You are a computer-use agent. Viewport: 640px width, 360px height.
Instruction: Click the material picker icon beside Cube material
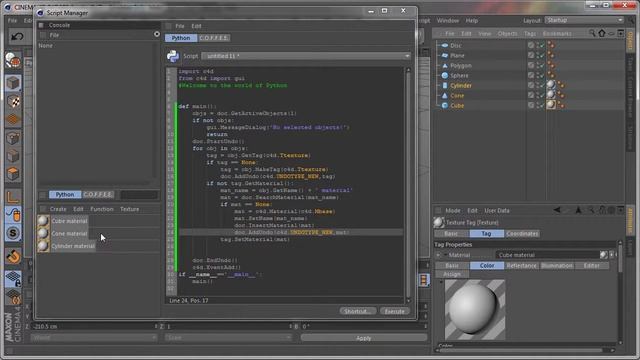tap(603, 255)
